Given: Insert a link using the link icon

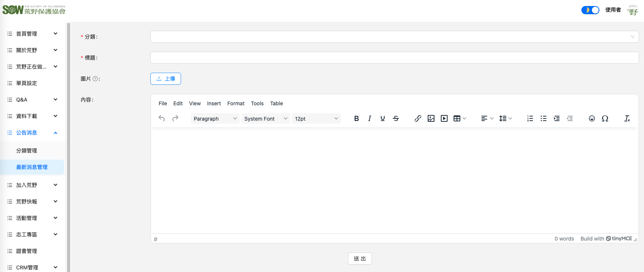Looking at the screenshot, I should click(418, 118).
